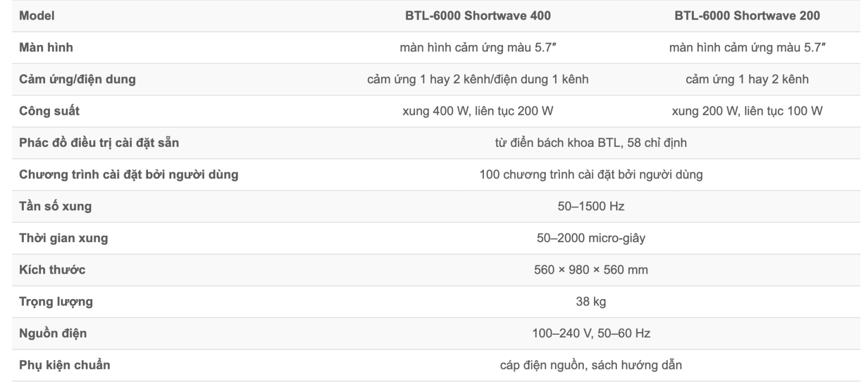The image size is (868, 382).
Task: Select the Model row label
Action: 37,16
